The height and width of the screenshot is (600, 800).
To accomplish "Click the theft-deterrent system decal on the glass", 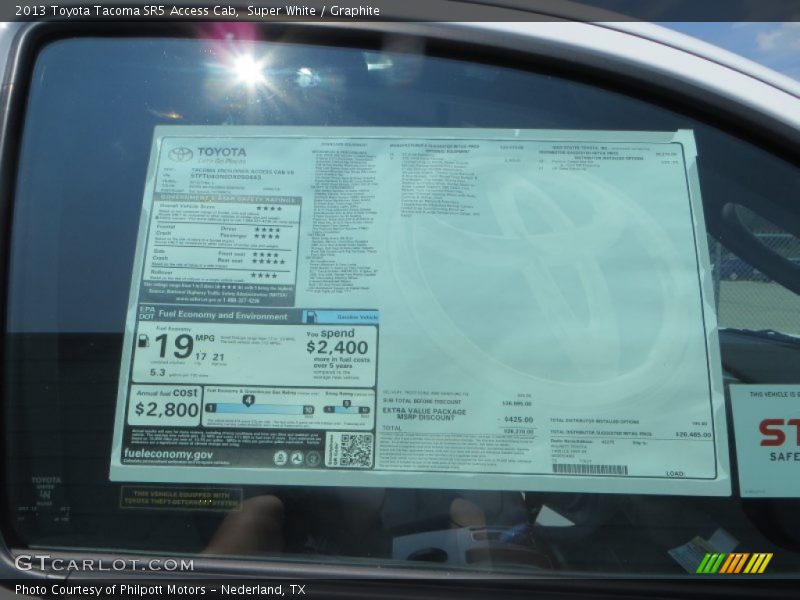I will [182, 498].
